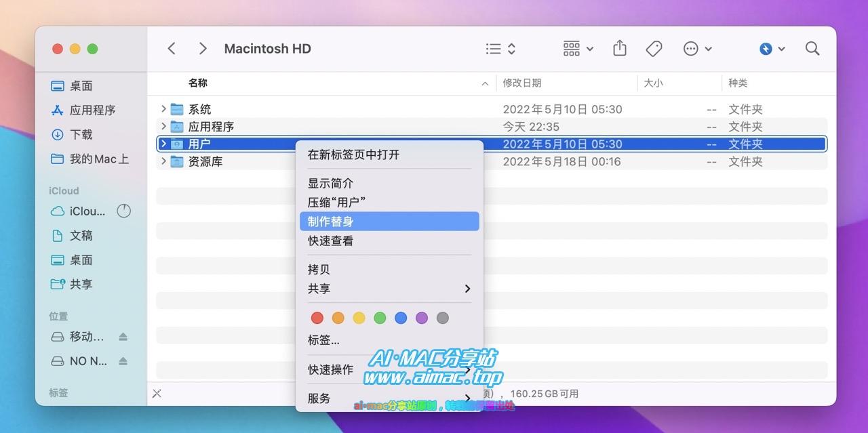Choose 拷贝 in context menu
868x433 pixels.
pos(389,269)
